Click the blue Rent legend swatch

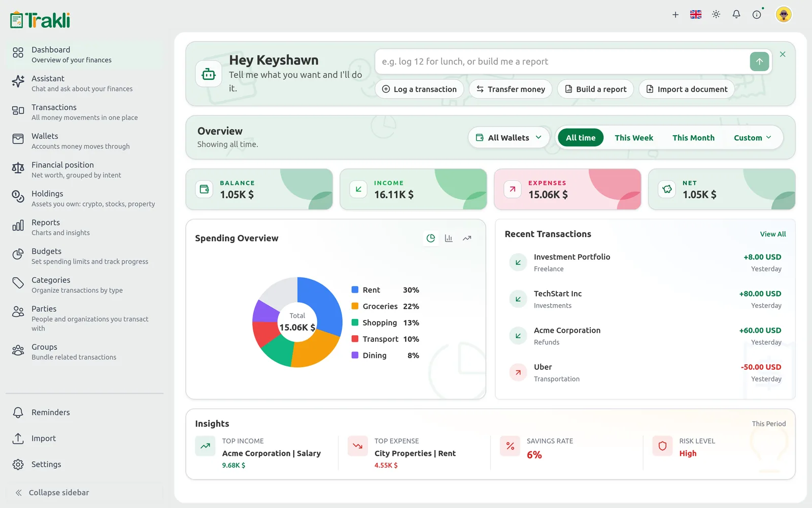(355, 290)
